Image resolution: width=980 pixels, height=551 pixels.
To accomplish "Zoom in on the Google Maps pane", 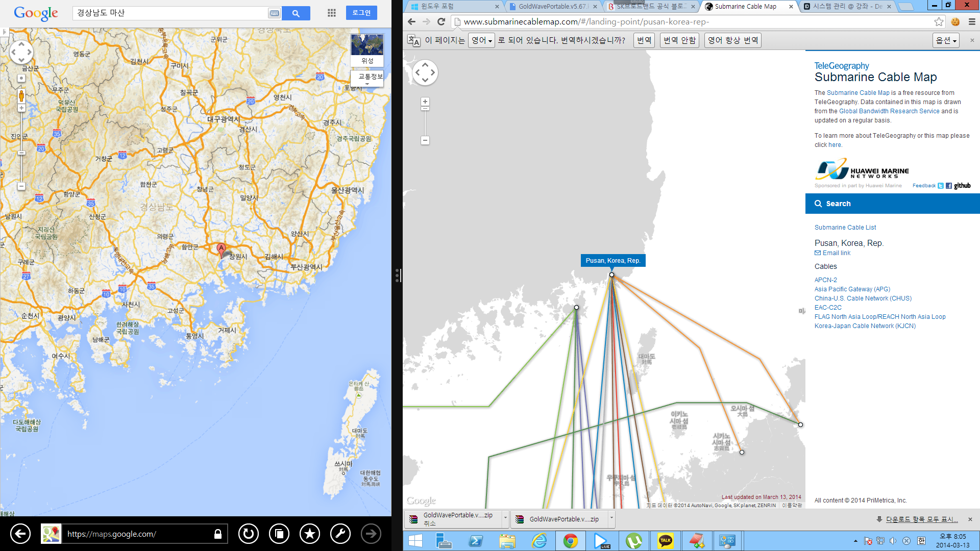I will [21, 108].
